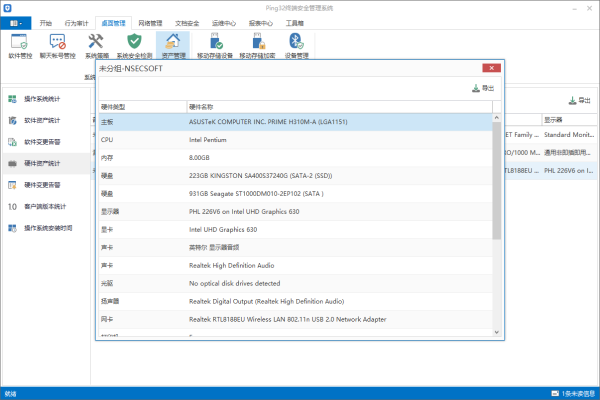Click the dialog scrollbar down arrow
The image size is (600, 400).
pyautogui.click(x=497, y=332)
